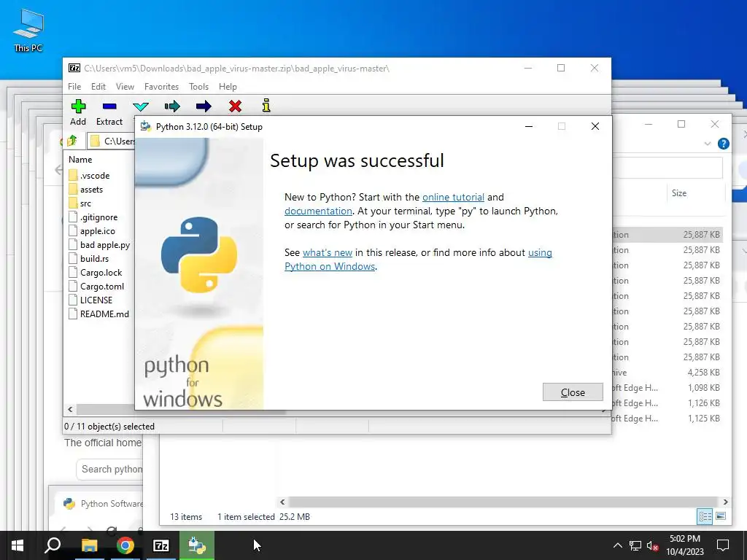Select README.md file
Image resolution: width=747 pixels, height=560 pixels.
click(104, 314)
